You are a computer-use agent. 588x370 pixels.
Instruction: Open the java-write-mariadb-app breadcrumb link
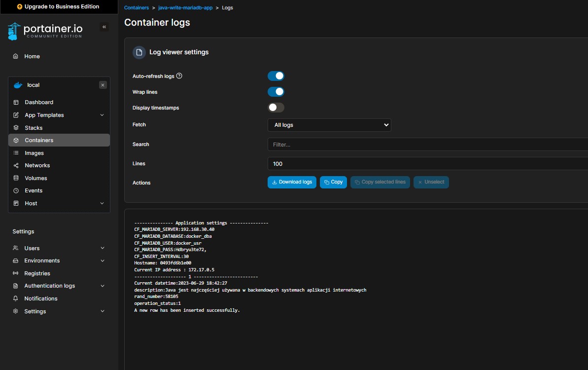(185, 8)
